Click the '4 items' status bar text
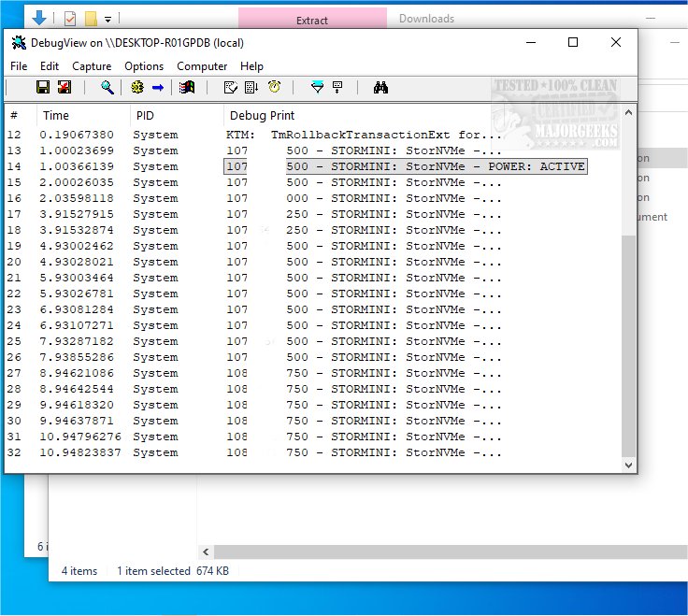 tap(79, 571)
